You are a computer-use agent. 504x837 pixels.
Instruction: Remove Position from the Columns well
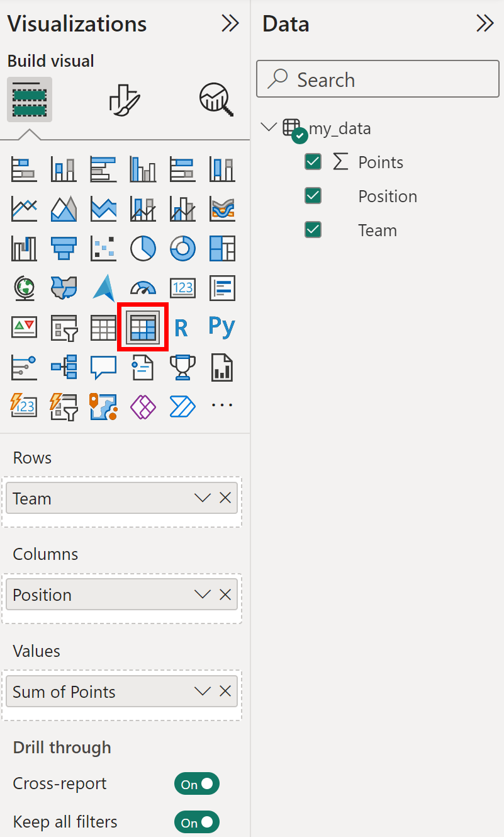225,595
